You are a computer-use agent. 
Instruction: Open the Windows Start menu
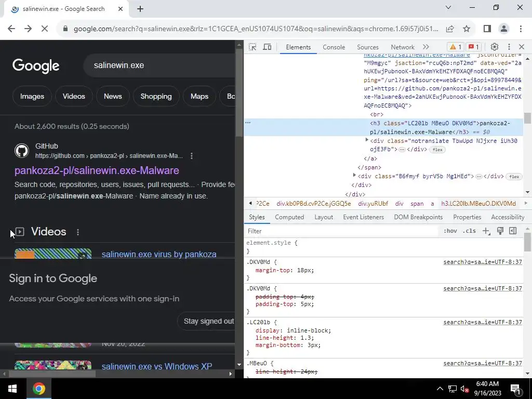click(x=12, y=389)
